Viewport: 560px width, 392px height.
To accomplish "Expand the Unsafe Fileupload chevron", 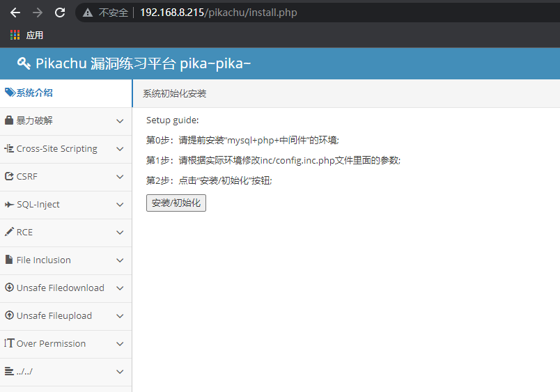I will coord(120,316).
